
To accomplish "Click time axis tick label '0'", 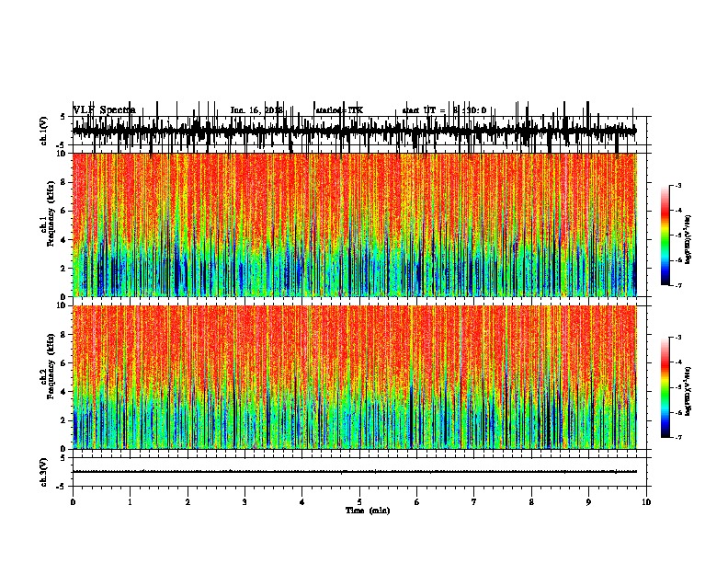I will (x=73, y=502).
